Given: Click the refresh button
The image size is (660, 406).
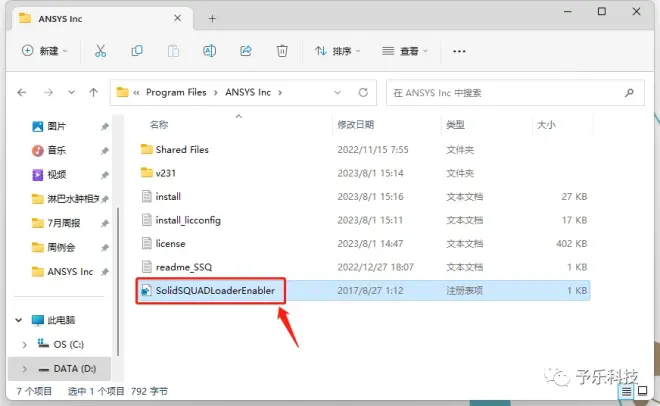Looking at the screenshot, I should click(363, 92).
